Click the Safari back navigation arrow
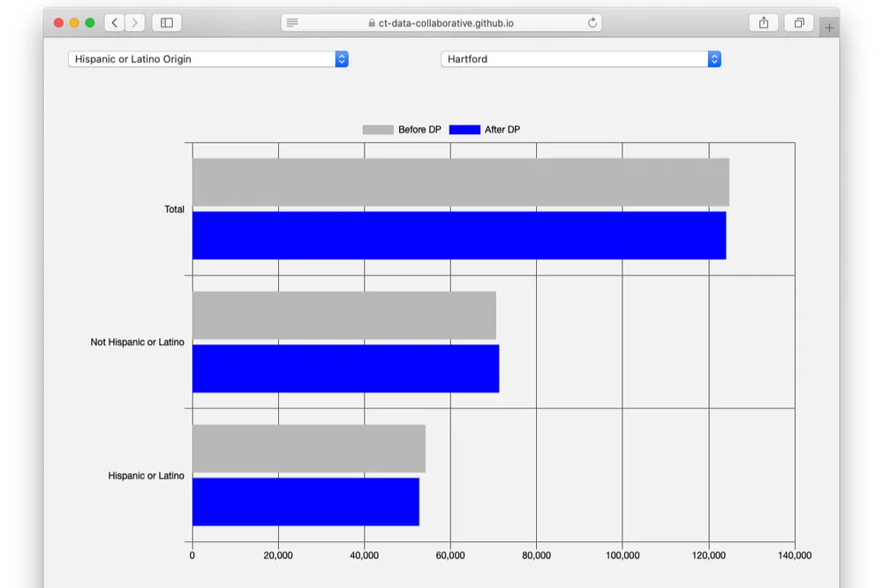883x588 pixels. [x=113, y=22]
